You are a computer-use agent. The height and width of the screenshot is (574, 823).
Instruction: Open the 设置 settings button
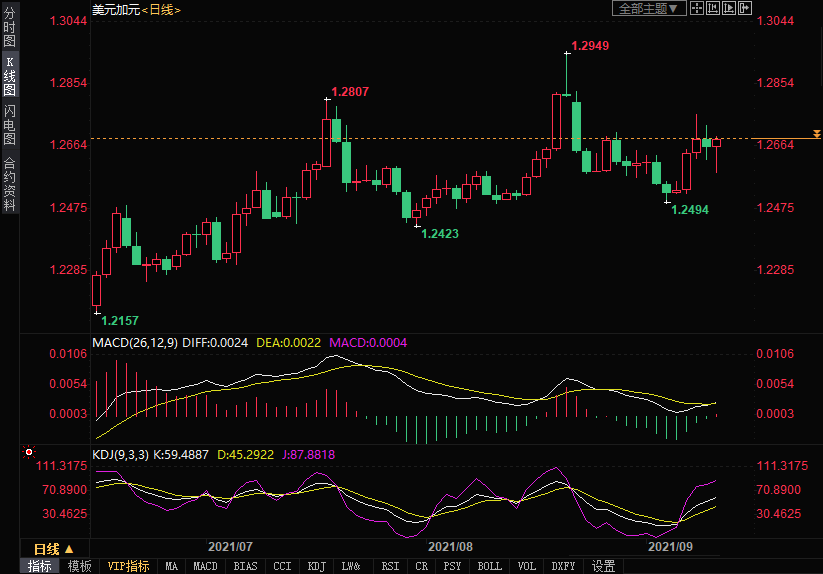[x=603, y=566]
